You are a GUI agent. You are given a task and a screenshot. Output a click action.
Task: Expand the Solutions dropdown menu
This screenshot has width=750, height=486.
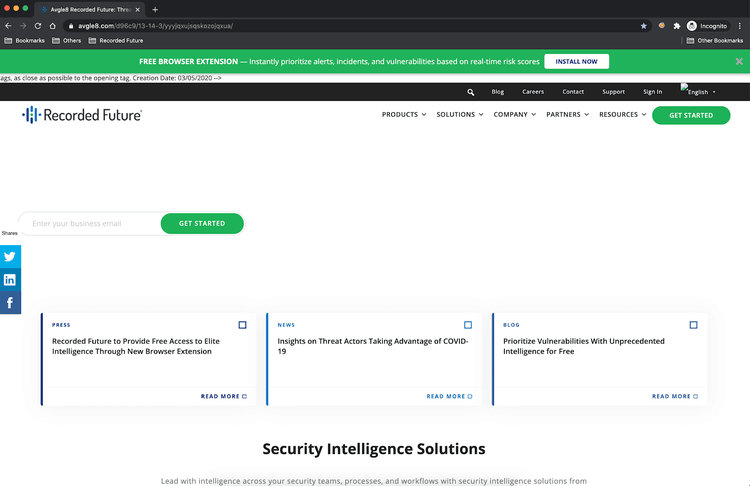point(460,115)
